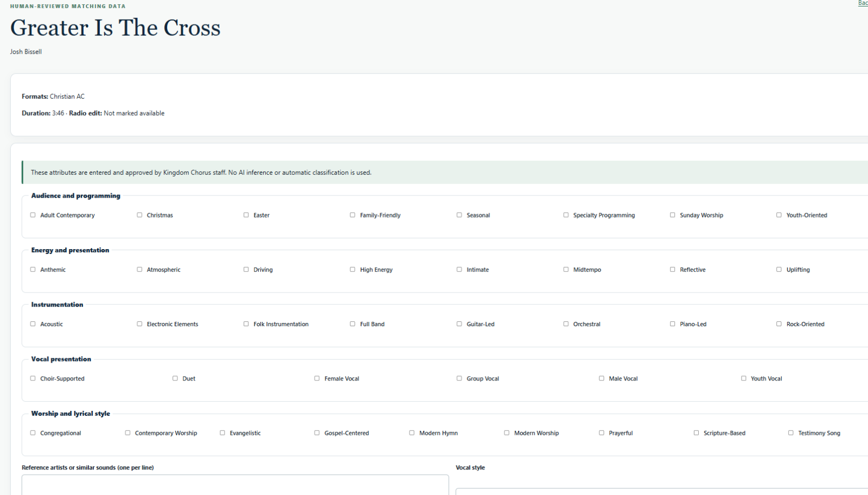Toggle the Duet checkbox
868x495 pixels.
pos(175,378)
